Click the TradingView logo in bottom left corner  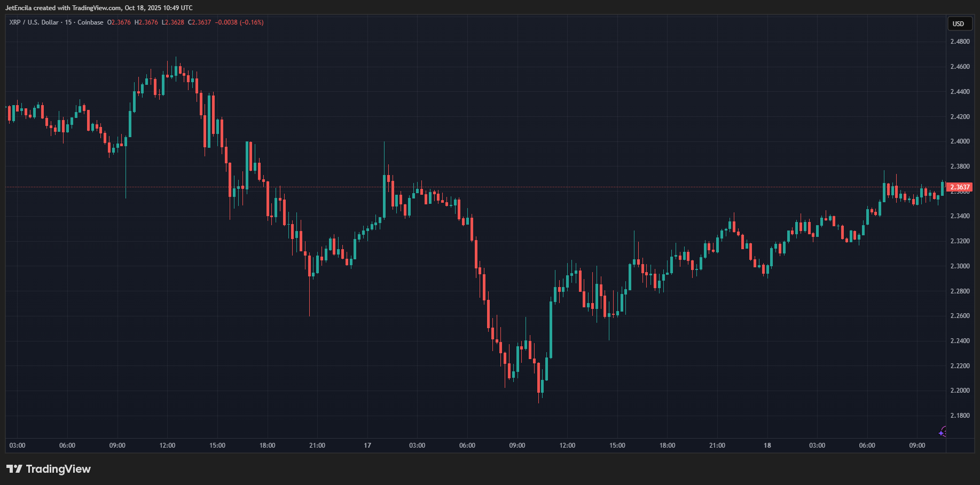pyautogui.click(x=48, y=469)
